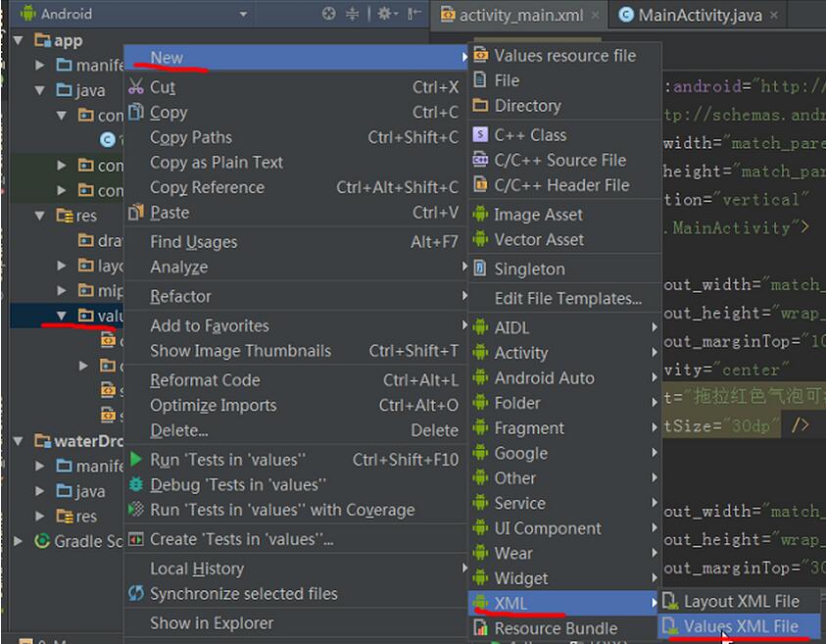826x644 pixels.
Task: Open the Android project view dropdown
Action: tap(243, 14)
